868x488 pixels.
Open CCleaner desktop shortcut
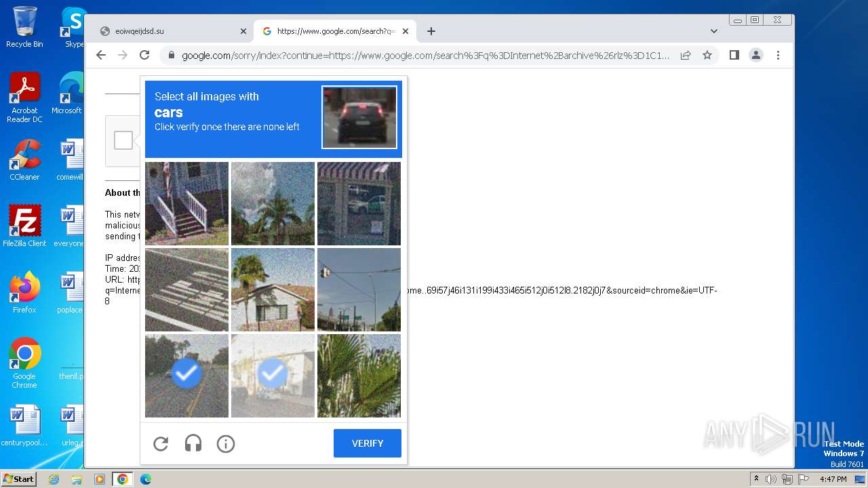(x=24, y=160)
